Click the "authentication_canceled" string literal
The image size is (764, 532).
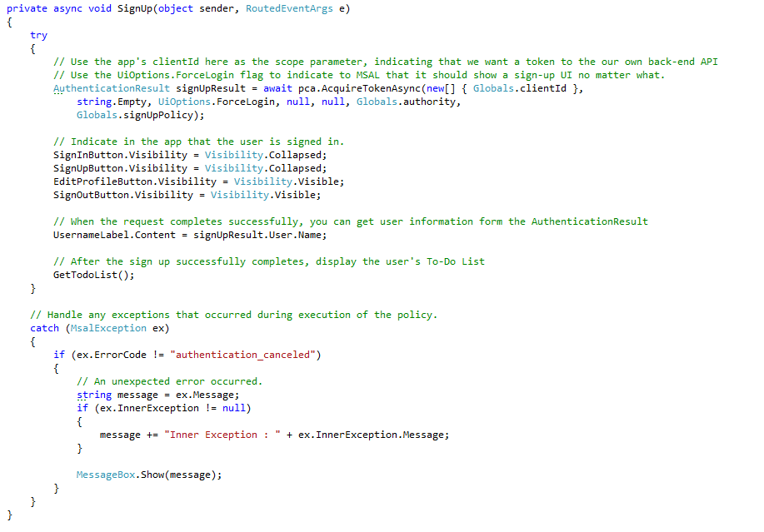pyautogui.click(x=242, y=355)
